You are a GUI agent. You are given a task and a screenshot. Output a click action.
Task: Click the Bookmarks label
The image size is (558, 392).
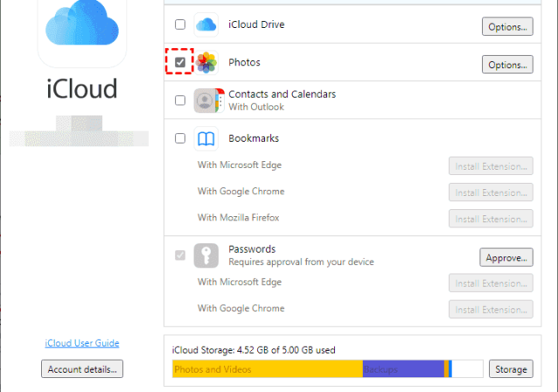[x=254, y=139]
